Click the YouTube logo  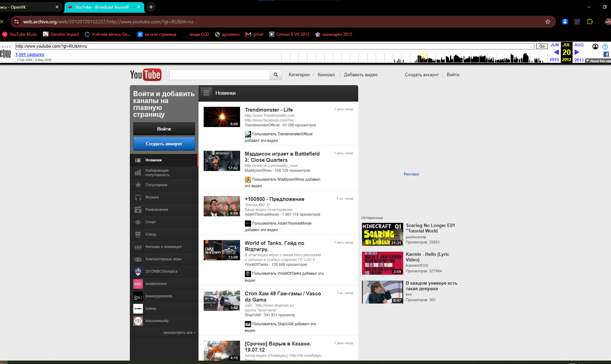[x=146, y=75]
